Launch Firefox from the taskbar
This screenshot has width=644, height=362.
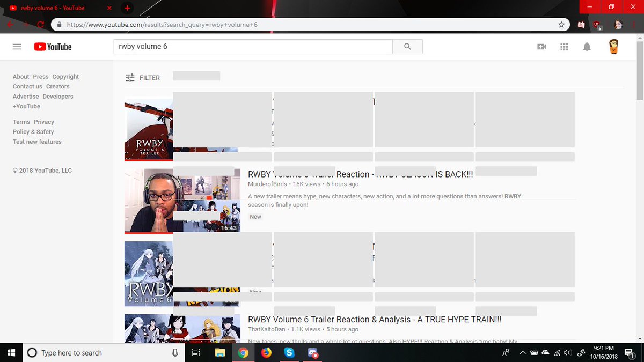(266, 352)
